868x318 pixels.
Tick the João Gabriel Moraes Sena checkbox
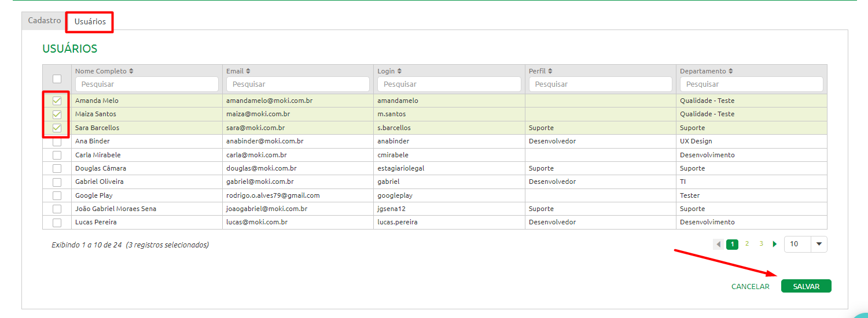tap(57, 209)
